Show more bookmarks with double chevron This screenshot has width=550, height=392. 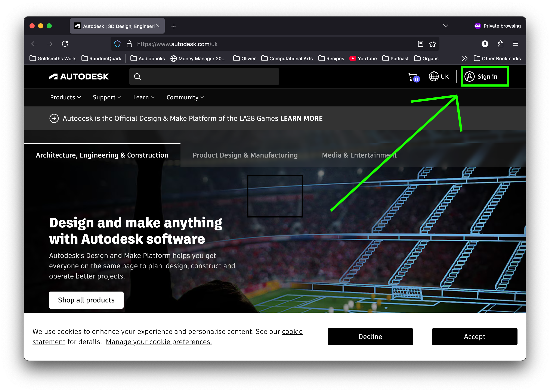(464, 58)
